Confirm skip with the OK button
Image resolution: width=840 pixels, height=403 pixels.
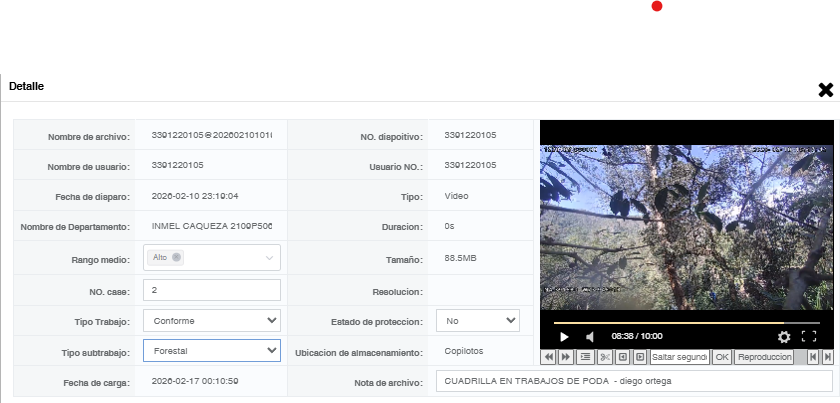pos(722,357)
